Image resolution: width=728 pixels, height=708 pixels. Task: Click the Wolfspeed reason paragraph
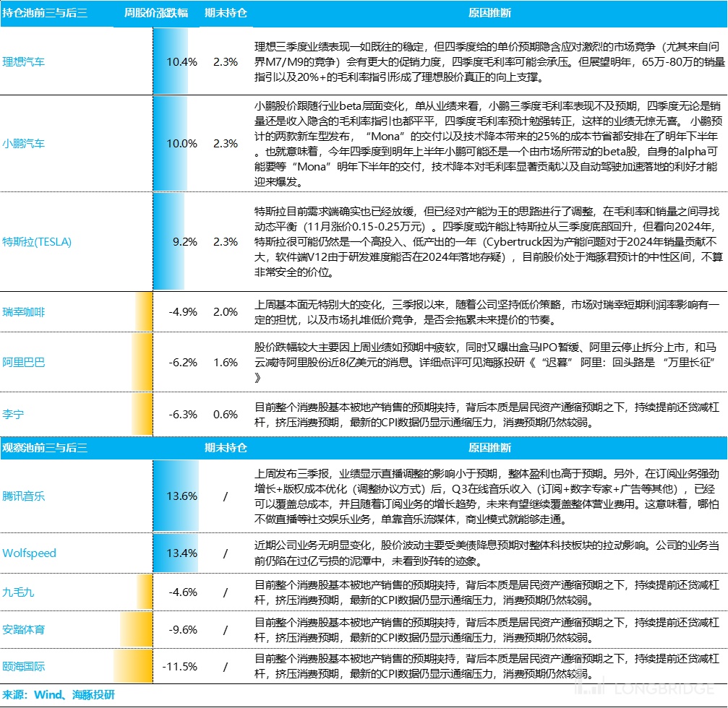(487, 553)
